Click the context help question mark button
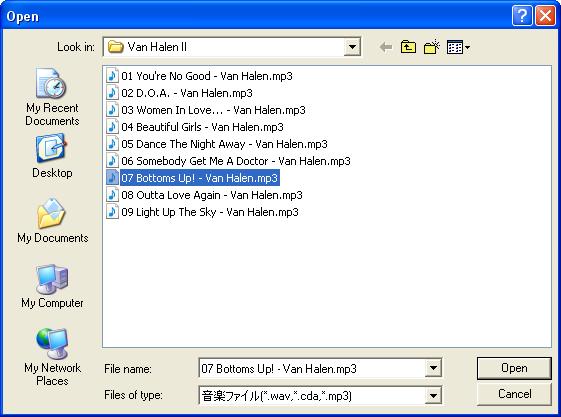 tap(522, 16)
